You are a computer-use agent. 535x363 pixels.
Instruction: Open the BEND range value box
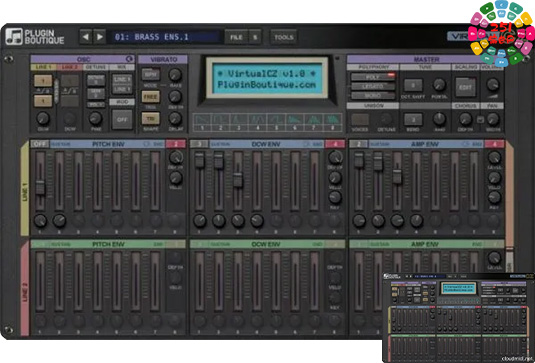pos(413,119)
